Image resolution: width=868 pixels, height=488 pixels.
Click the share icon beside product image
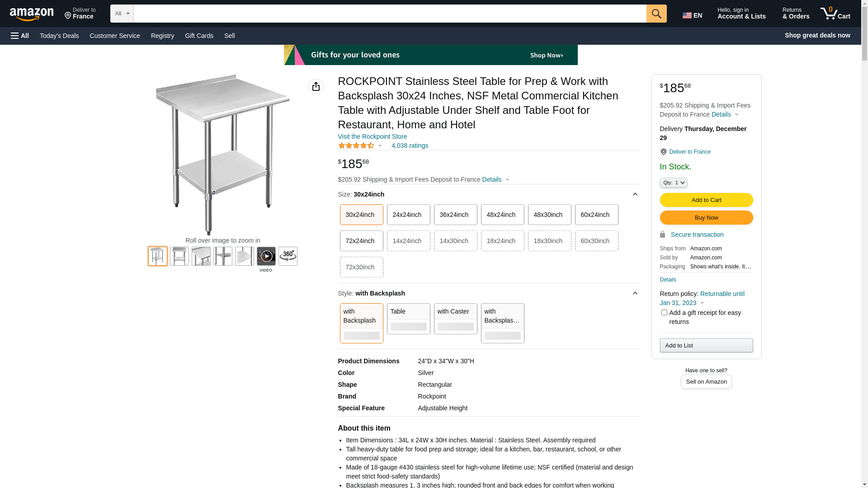[316, 86]
